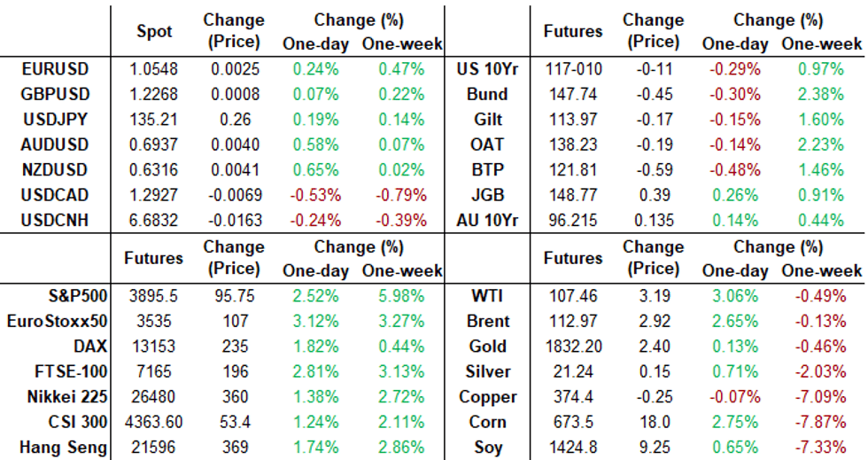
Task: Select the USDCAD one-day change -0.53%
Action: click(x=310, y=195)
